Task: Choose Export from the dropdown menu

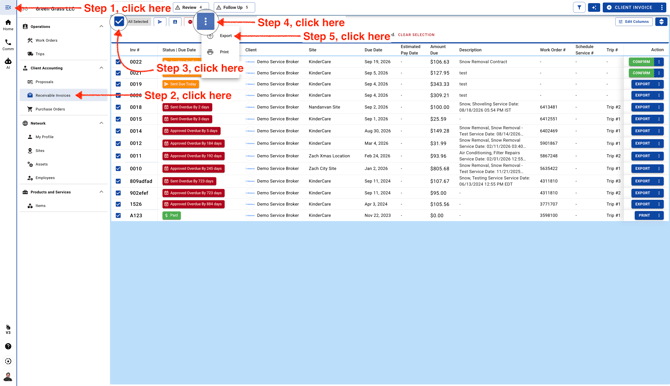Action: (220, 36)
